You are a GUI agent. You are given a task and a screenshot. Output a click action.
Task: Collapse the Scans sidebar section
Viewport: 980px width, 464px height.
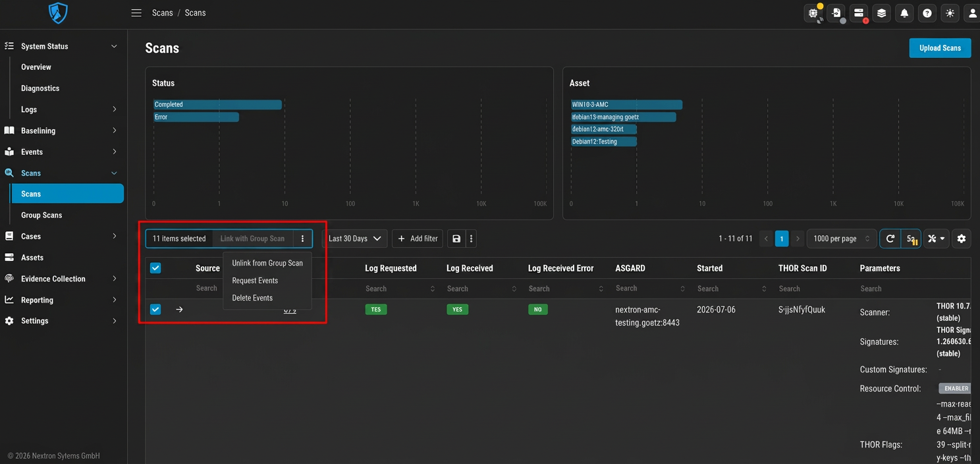coord(114,173)
